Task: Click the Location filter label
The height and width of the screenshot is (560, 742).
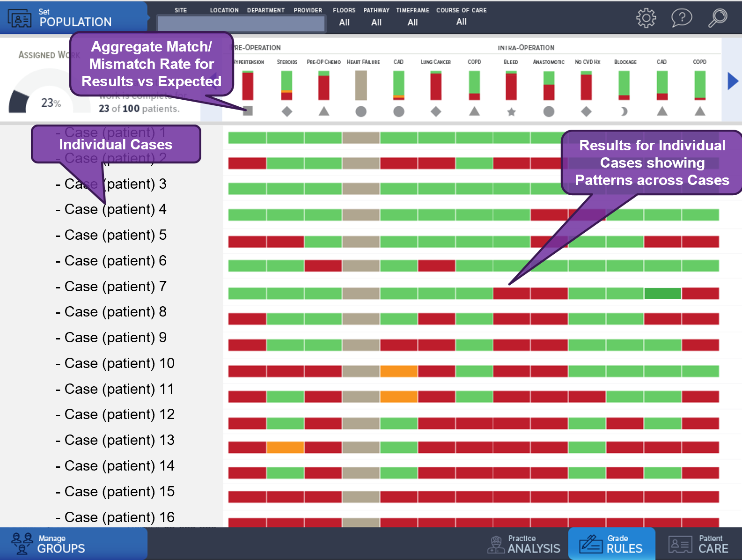Action: (224, 10)
